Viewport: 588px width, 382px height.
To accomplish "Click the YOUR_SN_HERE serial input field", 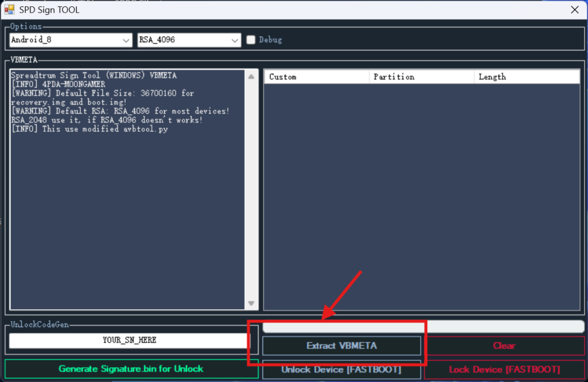I will click(x=129, y=340).
